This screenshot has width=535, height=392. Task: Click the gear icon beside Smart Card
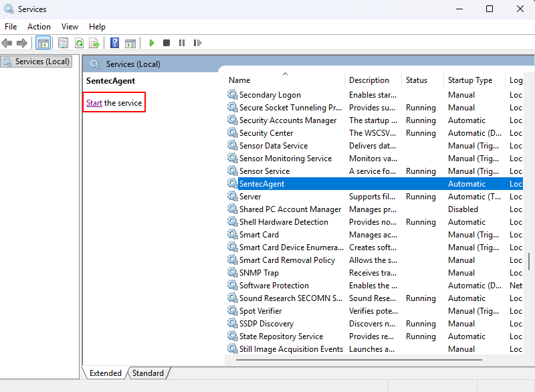(233, 234)
